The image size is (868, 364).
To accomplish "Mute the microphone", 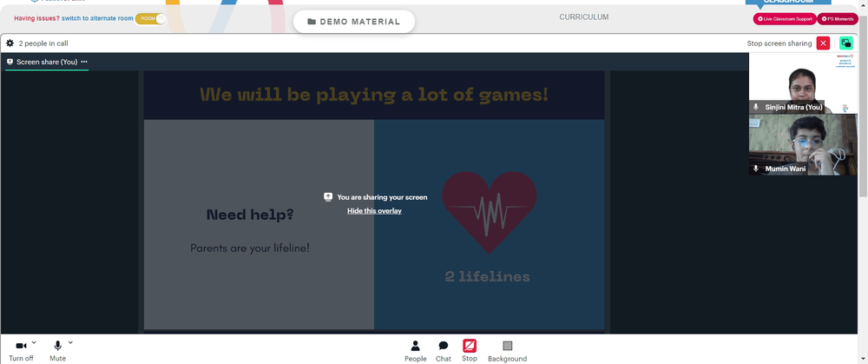I will [x=57, y=351].
